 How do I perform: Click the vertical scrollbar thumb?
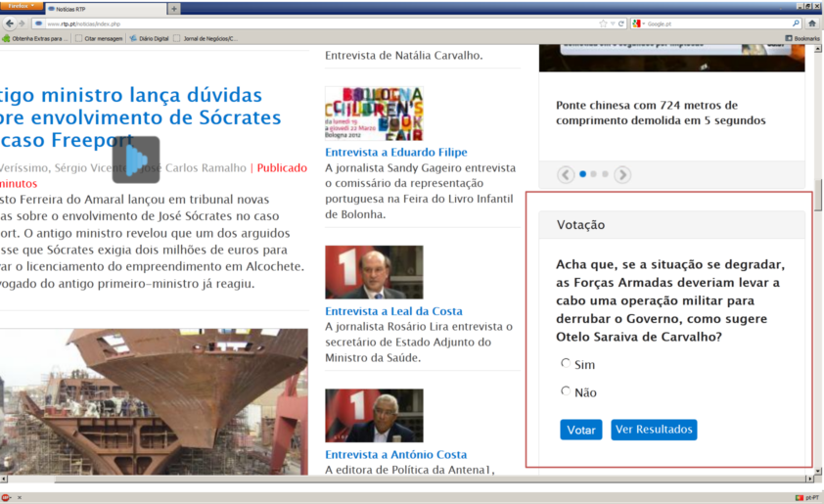tap(818, 195)
